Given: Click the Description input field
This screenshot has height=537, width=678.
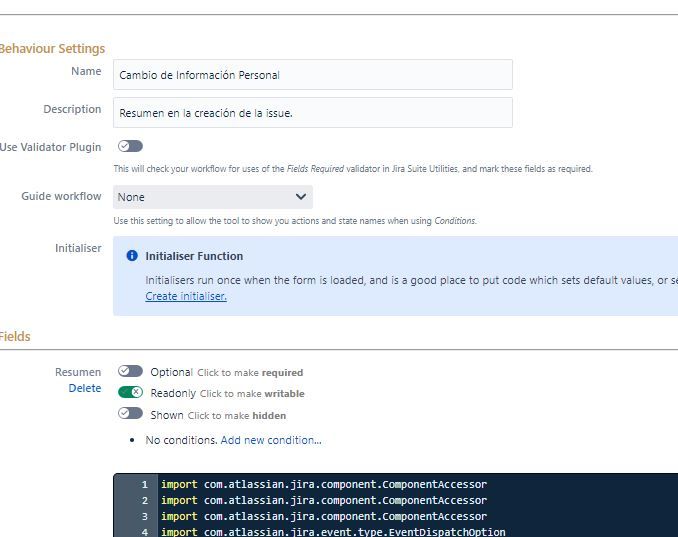Looking at the screenshot, I should [313, 113].
